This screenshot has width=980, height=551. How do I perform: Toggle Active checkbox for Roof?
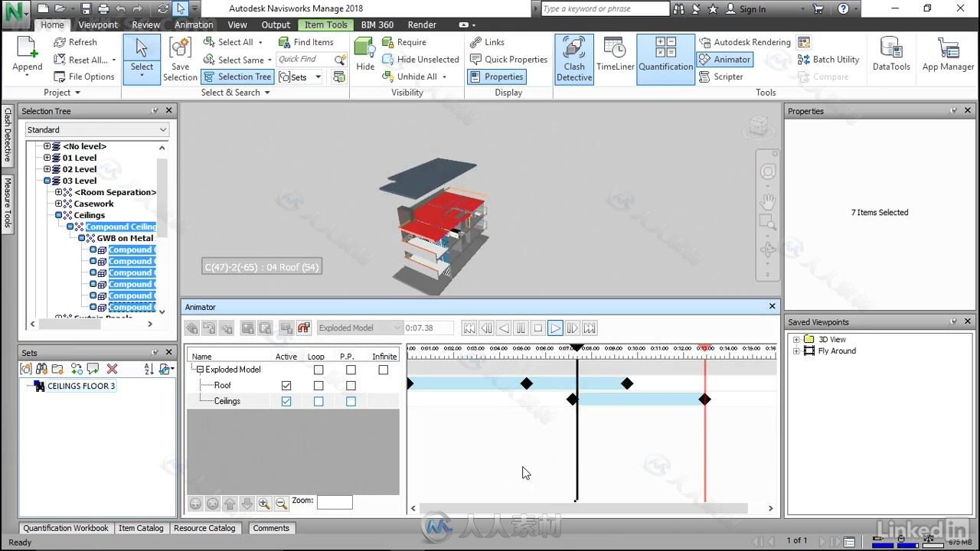click(286, 385)
